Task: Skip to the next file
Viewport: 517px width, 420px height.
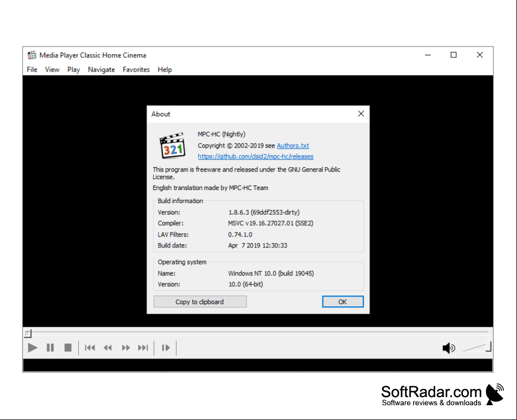Action: [x=143, y=347]
